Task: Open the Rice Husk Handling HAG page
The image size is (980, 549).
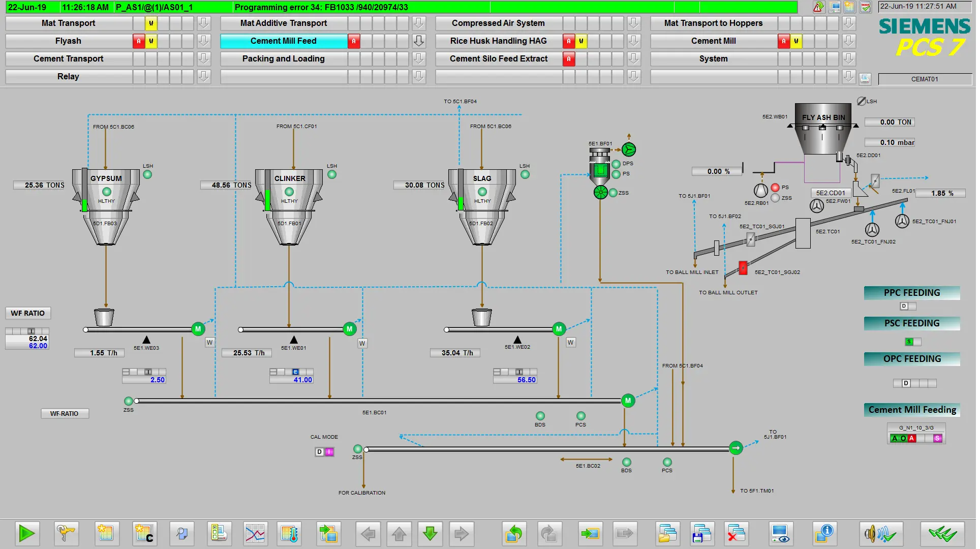Action: click(x=498, y=41)
